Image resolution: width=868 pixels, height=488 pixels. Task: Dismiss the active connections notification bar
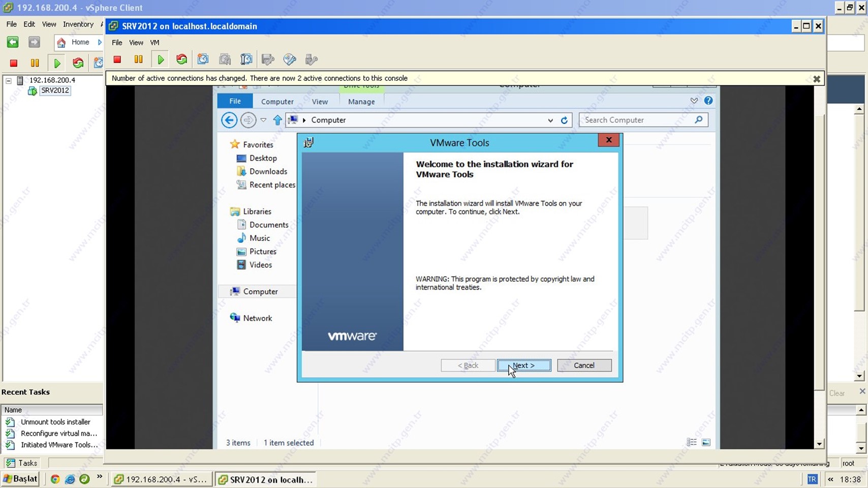pos(816,79)
